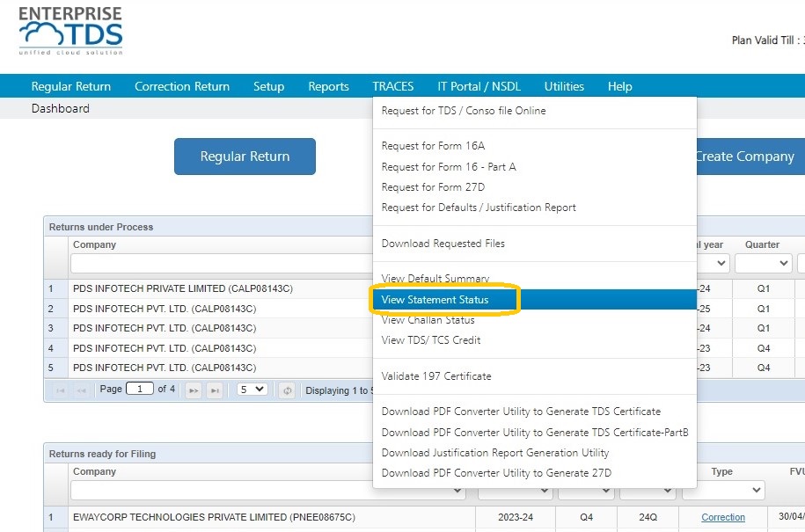
Task: Click next page pagination icon
Action: click(x=194, y=390)
